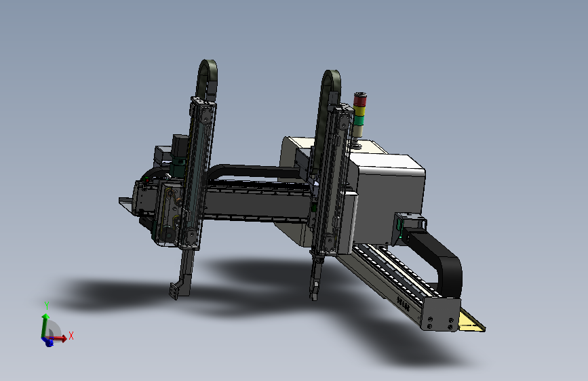Select the green segment of the signal tower light
The width and height of the screenshot is (588, 381).
pos(359,121)
